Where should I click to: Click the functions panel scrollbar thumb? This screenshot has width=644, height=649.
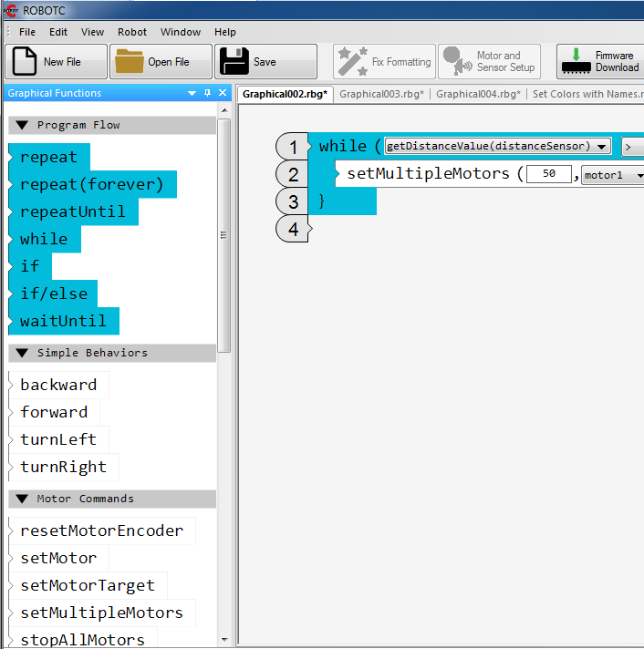coord(224,235)
